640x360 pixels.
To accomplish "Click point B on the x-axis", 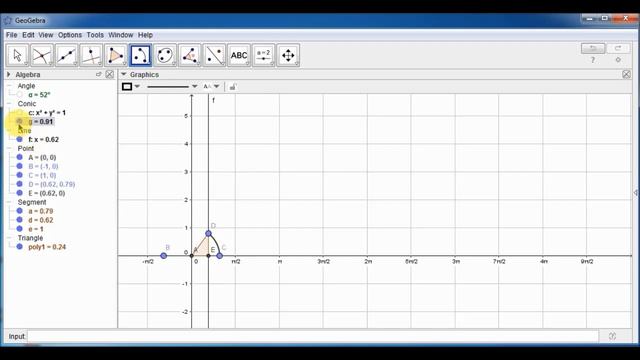I will point(164,256).
